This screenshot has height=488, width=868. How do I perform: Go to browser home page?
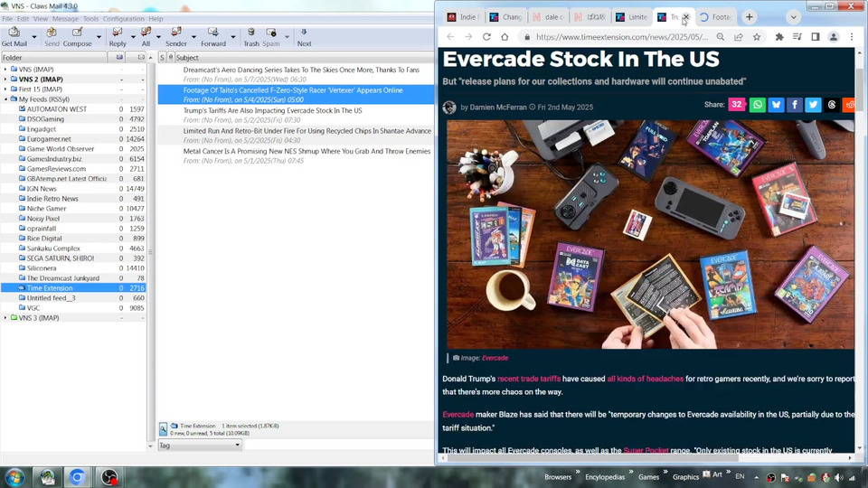(x=505, y=36)
